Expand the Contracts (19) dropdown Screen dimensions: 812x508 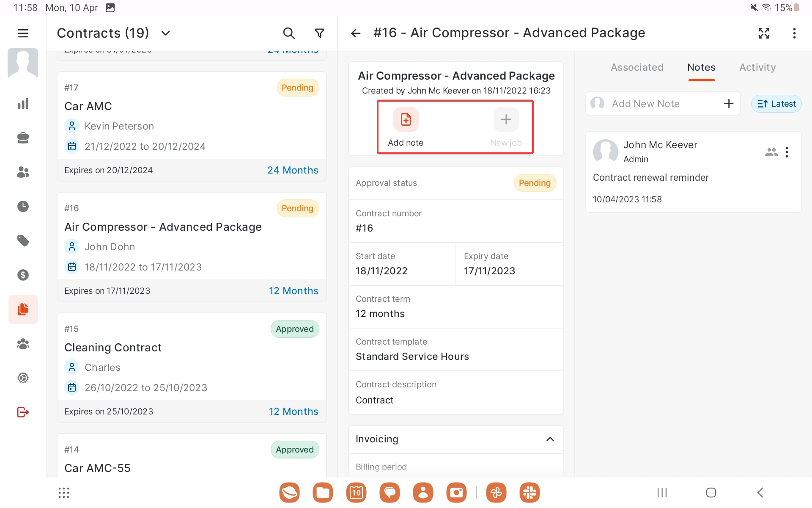coord(165,33)
